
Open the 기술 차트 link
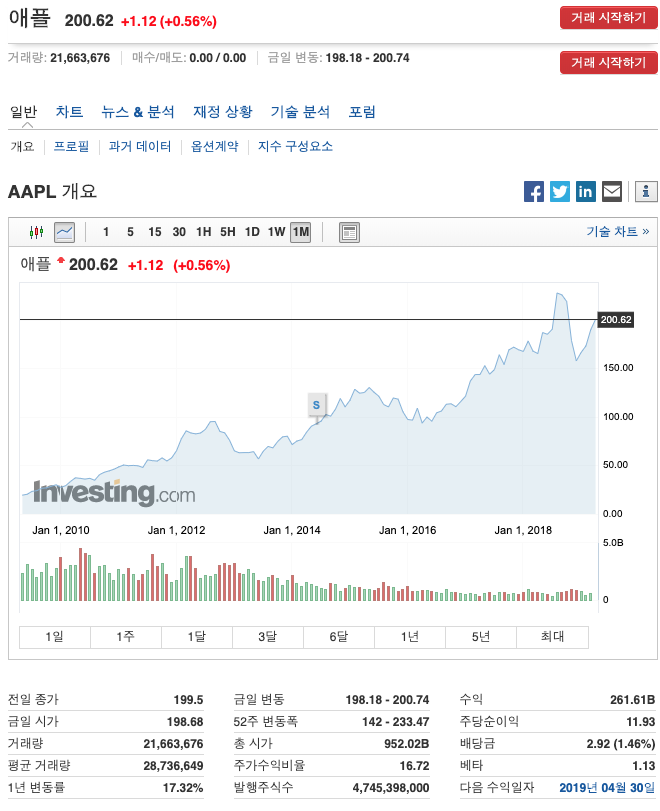(618, 231)
